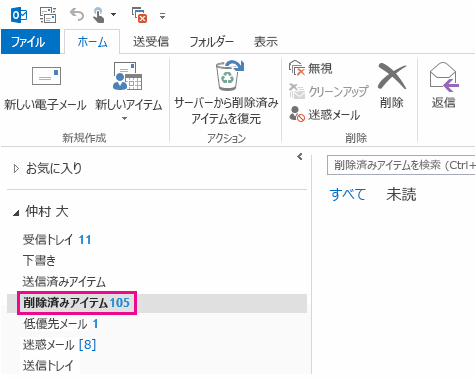The height and width of the screenshot is (380, 476).
Task: Open the 迷惑メール junk menu
Action: tap(325, 115)
